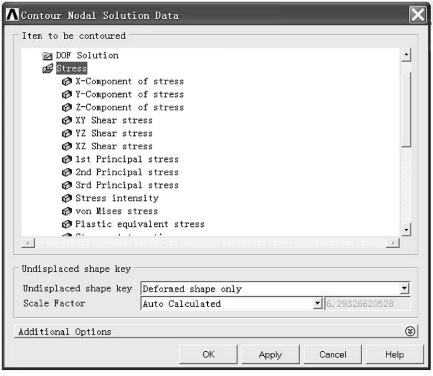Select von Mises stress item
The height and width of the screenshot is (376, 433).
coord(117,212)
